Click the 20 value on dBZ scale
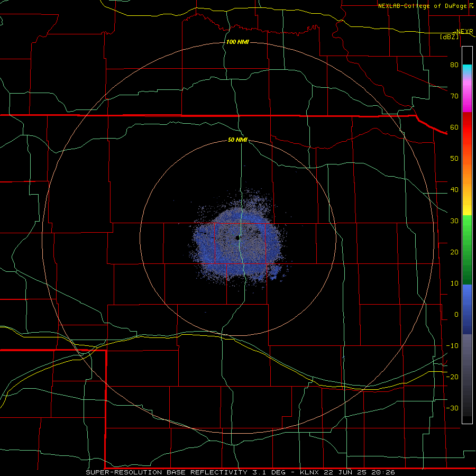Viewport: 476px width, 476px height. tap(454, 252)
